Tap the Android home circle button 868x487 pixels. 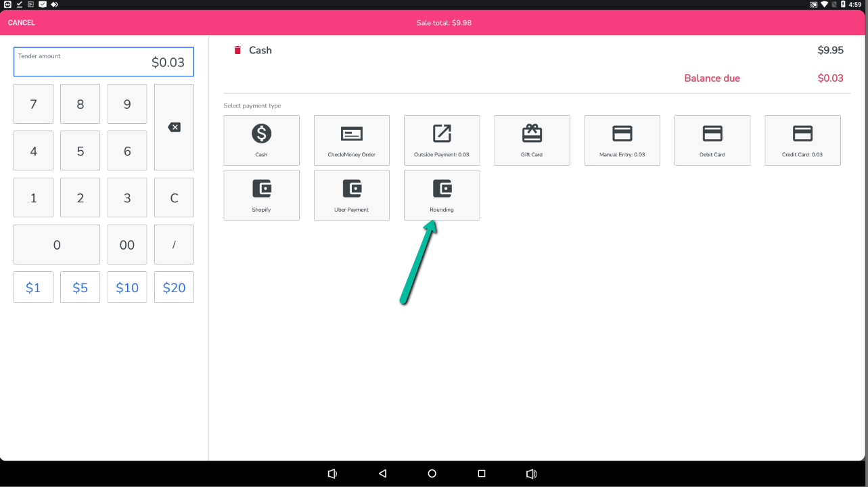click(x=432, y=473)
